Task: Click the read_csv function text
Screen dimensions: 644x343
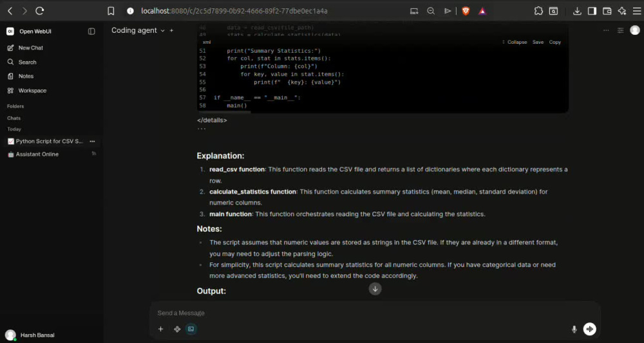Action: [x=238, y=169]
